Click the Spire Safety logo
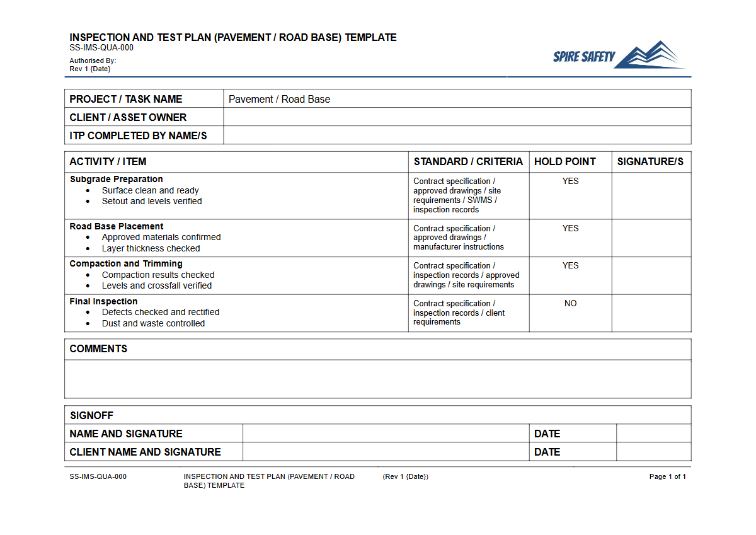Viewport: 756px width, 535px height. 620,55
